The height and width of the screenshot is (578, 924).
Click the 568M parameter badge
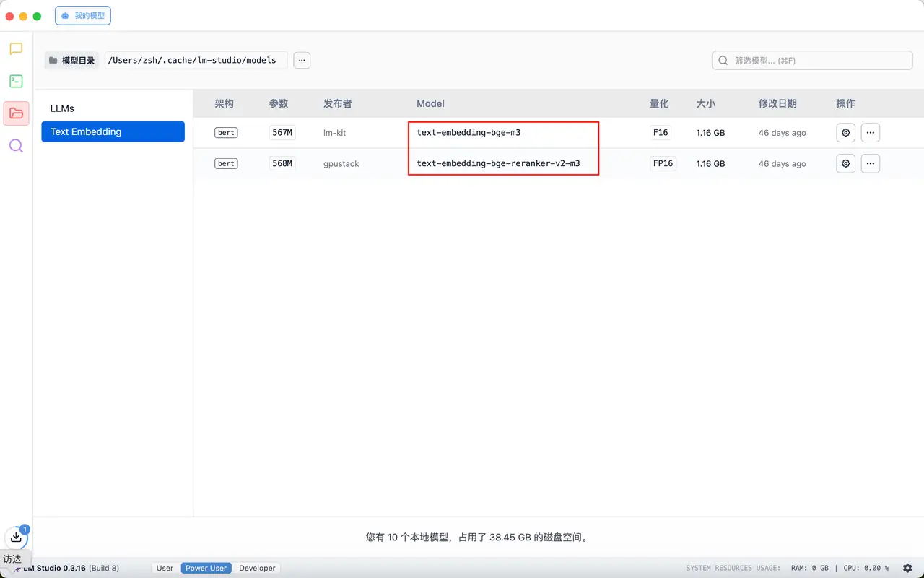[282, 163]
